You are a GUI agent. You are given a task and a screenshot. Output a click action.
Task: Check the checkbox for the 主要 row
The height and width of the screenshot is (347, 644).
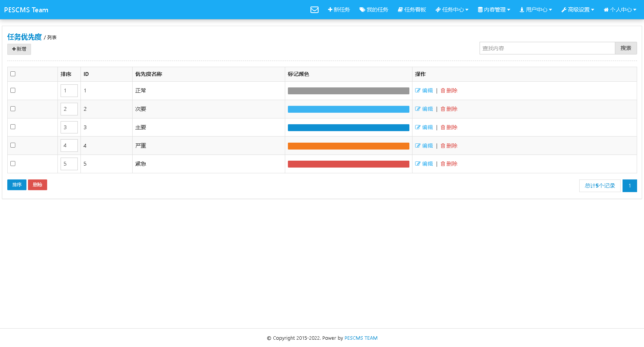(x=13, y=127)
